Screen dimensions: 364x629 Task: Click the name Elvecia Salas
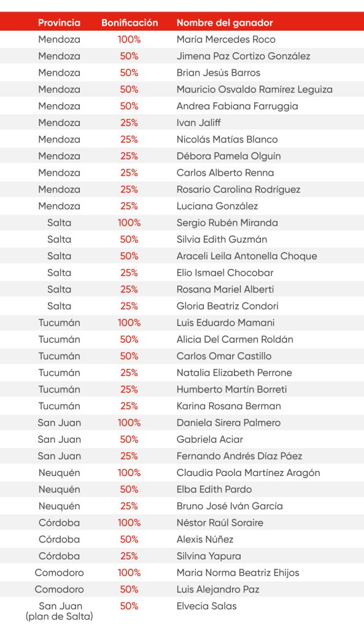click(x=206, y=606)
